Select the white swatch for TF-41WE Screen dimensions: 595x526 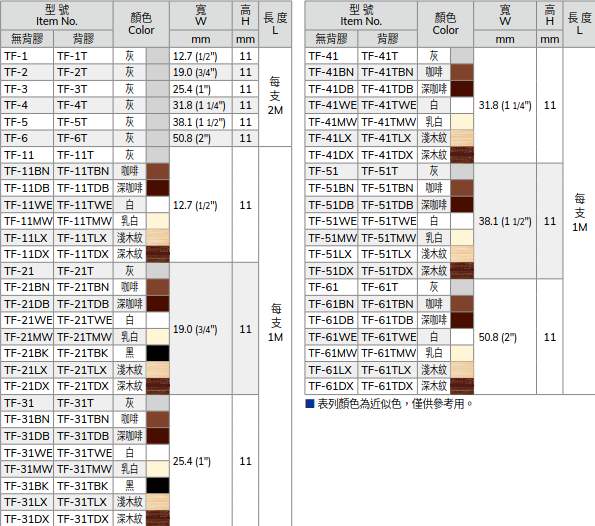pos(462,105)
